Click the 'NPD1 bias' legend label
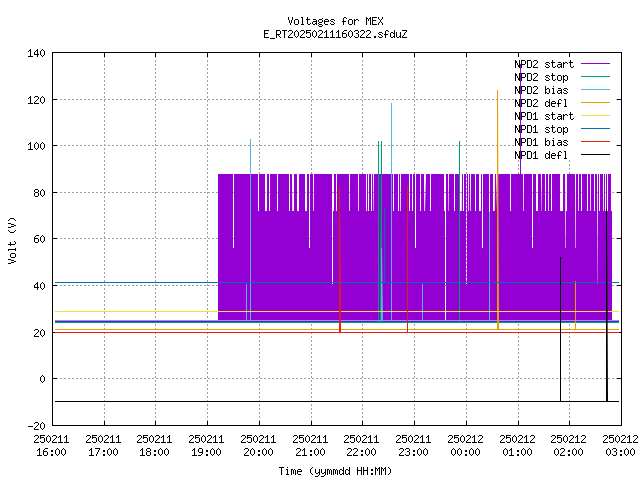 point(541,142)
